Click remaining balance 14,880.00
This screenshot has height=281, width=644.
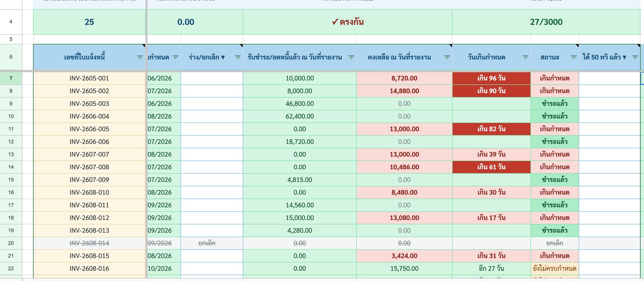point(405,91)
